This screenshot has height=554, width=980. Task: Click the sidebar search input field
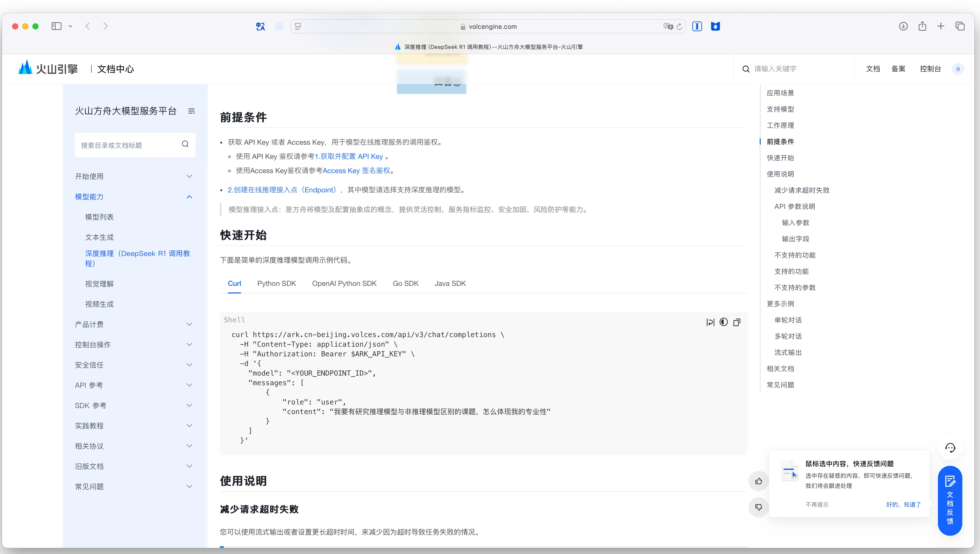click(x=129, y=145)
